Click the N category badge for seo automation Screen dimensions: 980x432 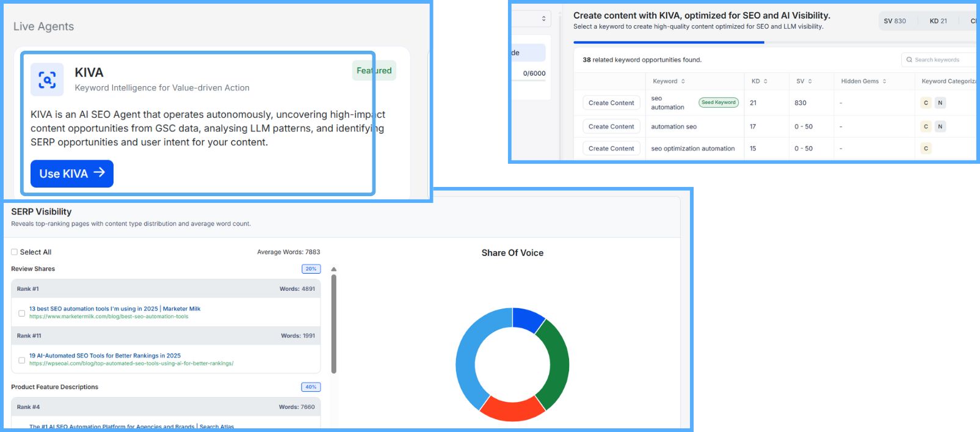940,103
